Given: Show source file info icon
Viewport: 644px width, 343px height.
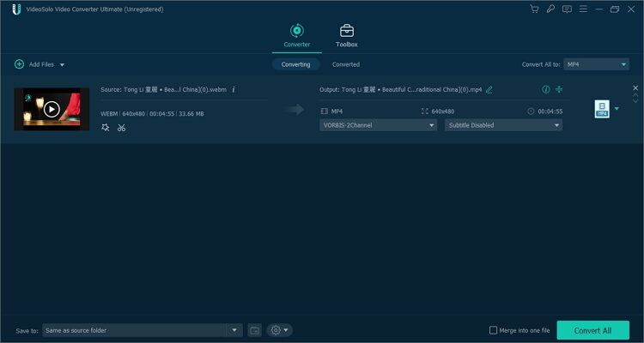Looking at the screenshot, I should point(234,89).
